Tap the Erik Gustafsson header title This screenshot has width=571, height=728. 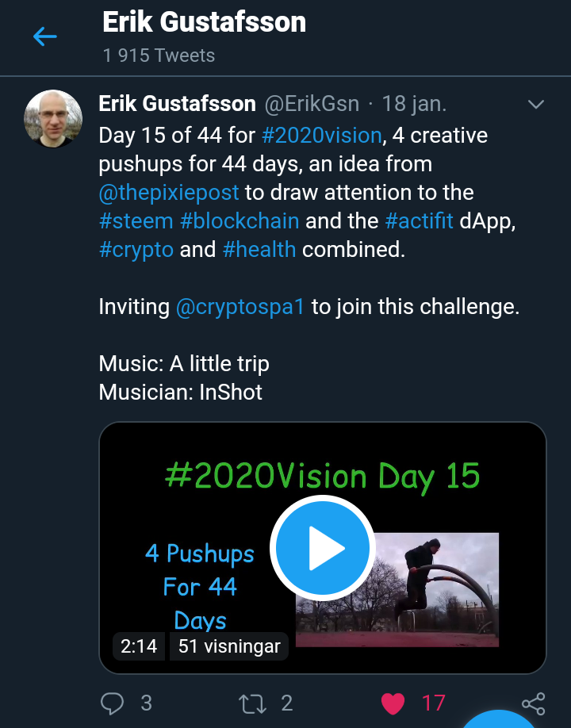click(x=205, y=22)
